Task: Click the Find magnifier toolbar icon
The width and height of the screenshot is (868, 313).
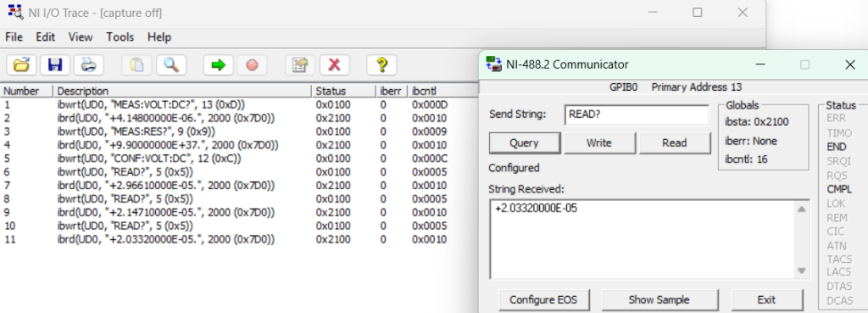Action: (170, 65)
